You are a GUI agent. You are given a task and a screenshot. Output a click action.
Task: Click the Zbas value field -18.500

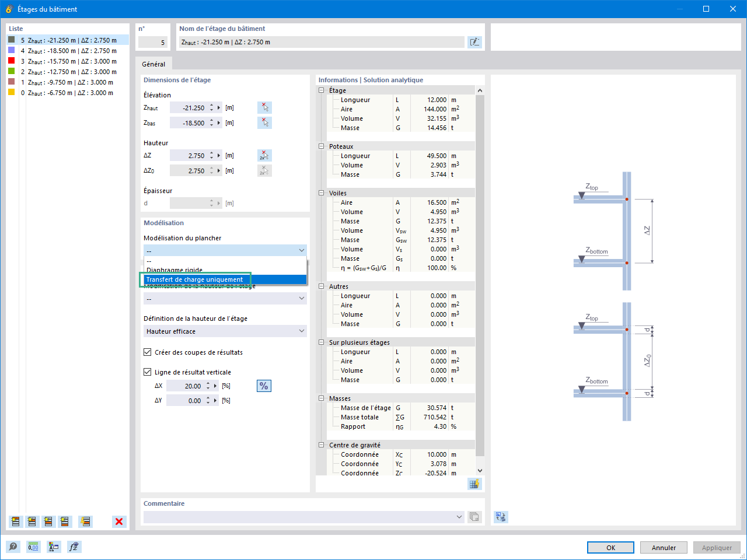coord(189,123)
